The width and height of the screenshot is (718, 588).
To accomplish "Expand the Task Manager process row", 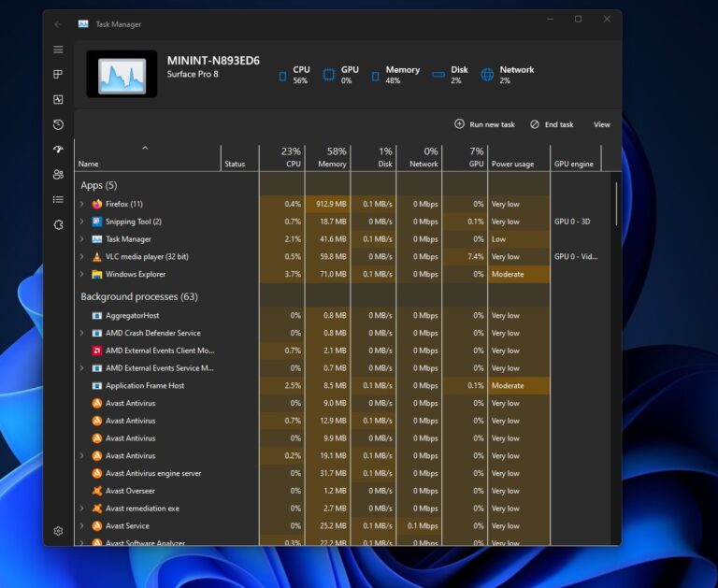I will pyautogui.click(x=82, y=239).
